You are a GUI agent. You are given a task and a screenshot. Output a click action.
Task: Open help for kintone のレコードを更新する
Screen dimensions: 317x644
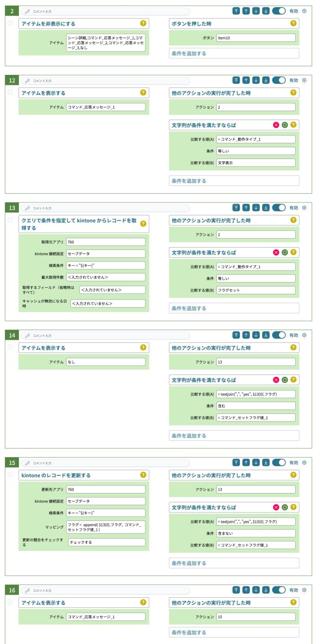143,475
